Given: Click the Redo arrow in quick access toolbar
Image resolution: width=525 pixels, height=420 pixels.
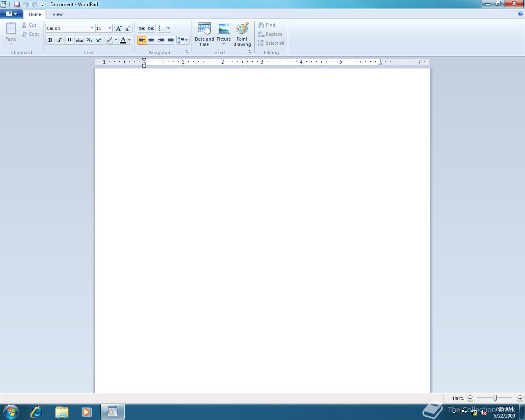Looking at the screenshot, I should 35,5.
